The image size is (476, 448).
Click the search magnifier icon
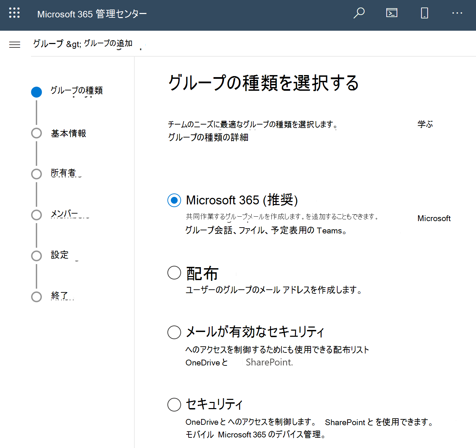359,13
